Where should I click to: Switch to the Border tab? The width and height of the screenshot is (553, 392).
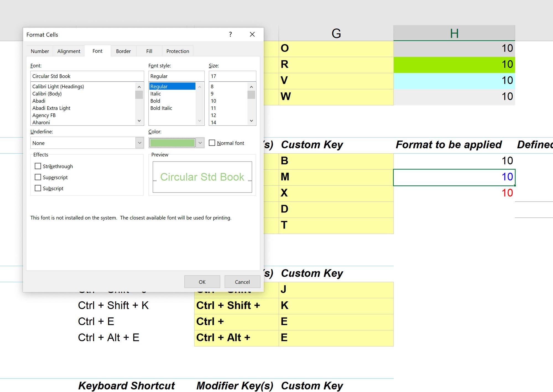tap(123, 51)
